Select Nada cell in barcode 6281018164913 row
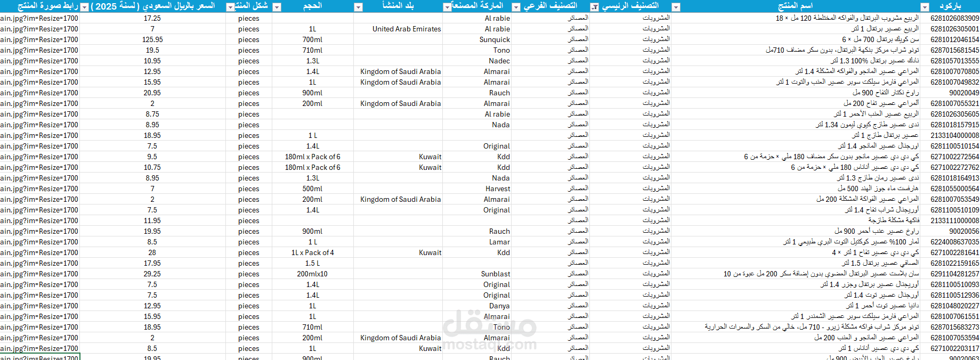980x360 pixels. tap(477, 178)
